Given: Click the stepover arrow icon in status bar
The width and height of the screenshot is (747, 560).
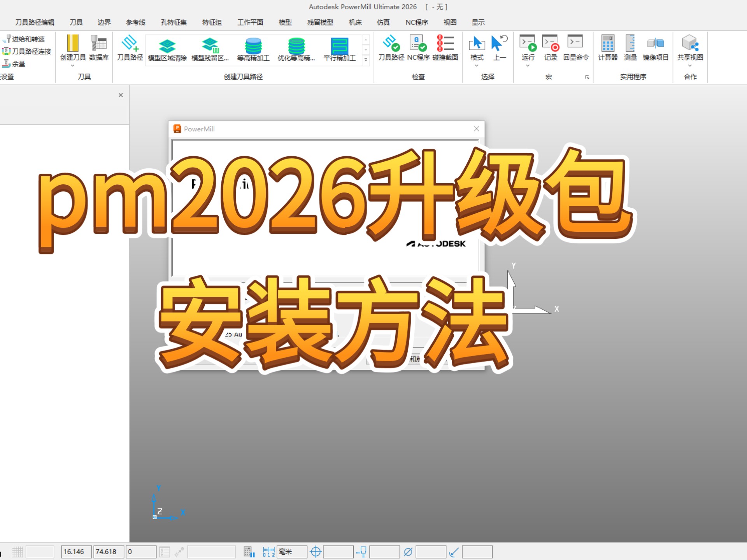Looking at the screenshot, I should tap(454, 552).
